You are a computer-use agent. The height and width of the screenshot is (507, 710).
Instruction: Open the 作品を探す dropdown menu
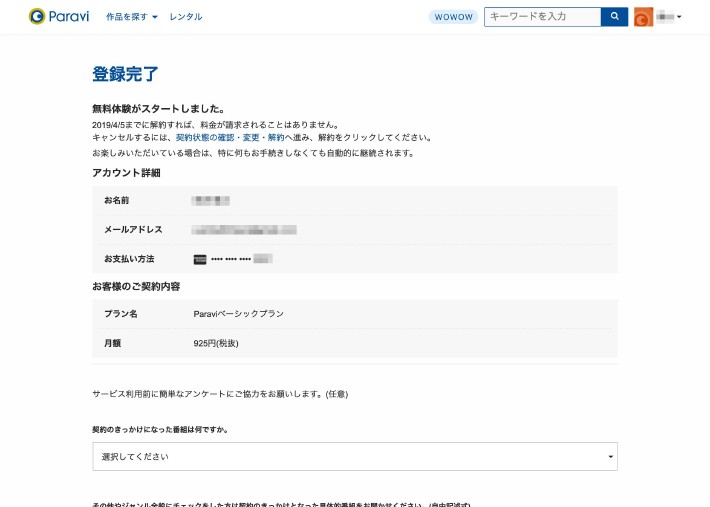pos(132,17)
